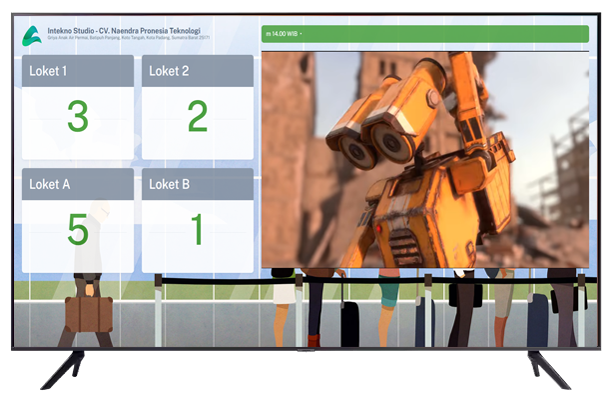612x399 pixels.
Task: Select queue number 2 under Loket 2
Action: click(x=197, y=116)
